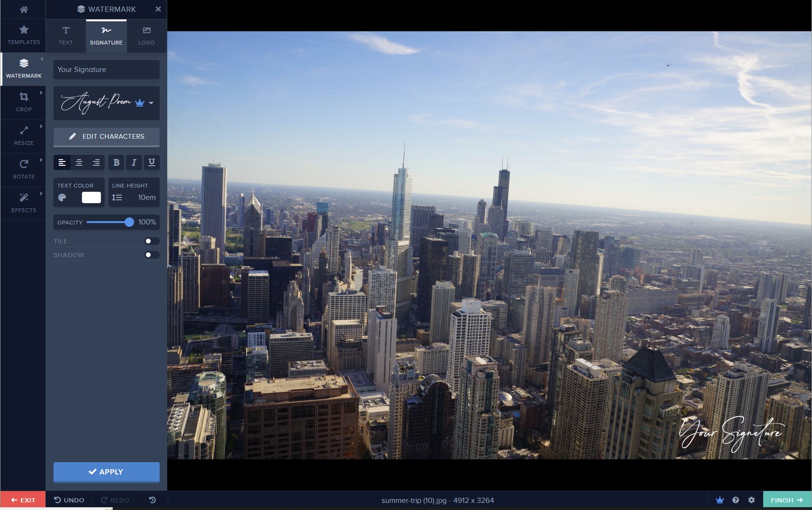The width and height of the screenshot is (812, 510).
Task: Open the Help question mark icon
Action: click(x=736, y=500)
